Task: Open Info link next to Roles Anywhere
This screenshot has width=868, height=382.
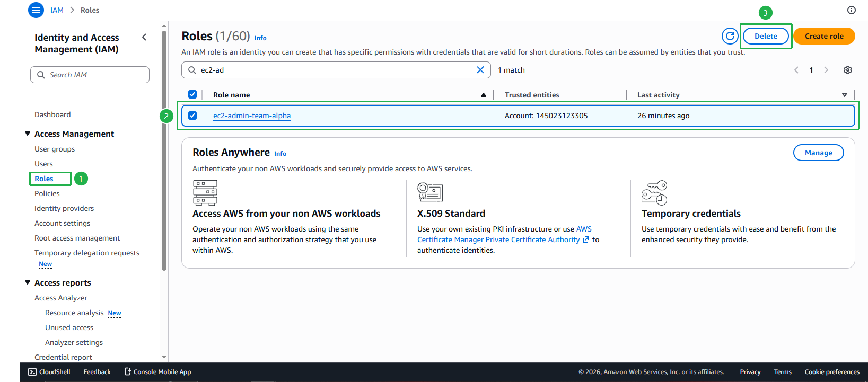Action: coord(280,154)
